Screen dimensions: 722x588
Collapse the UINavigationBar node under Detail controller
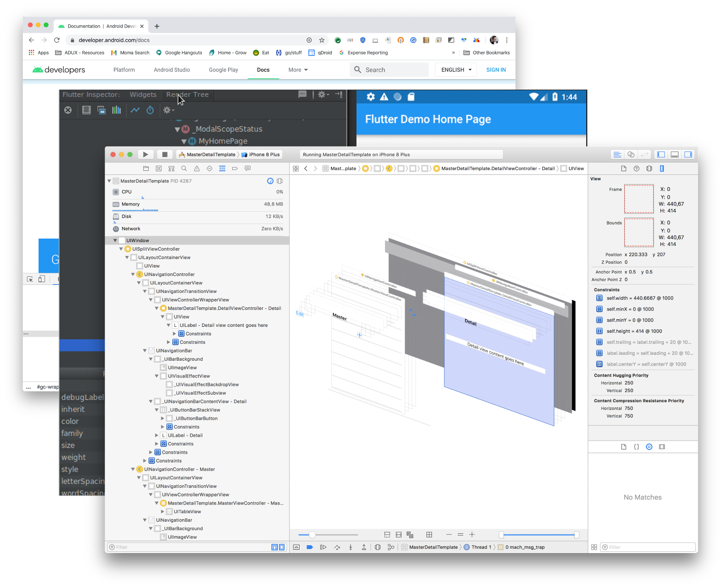(145, 351)
